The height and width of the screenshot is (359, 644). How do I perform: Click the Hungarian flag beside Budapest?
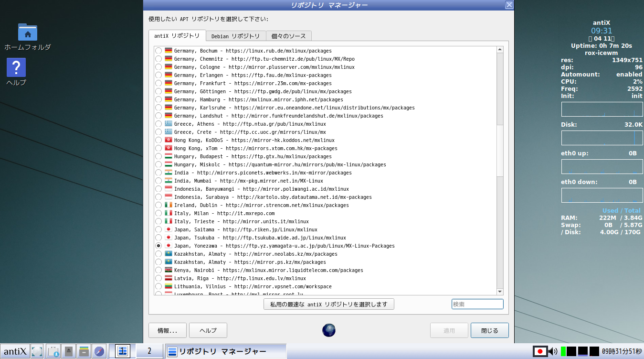point(168,156)
